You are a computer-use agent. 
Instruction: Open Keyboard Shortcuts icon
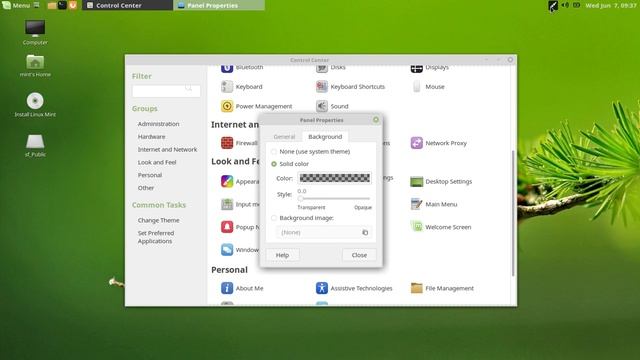(x=322, y=87)
